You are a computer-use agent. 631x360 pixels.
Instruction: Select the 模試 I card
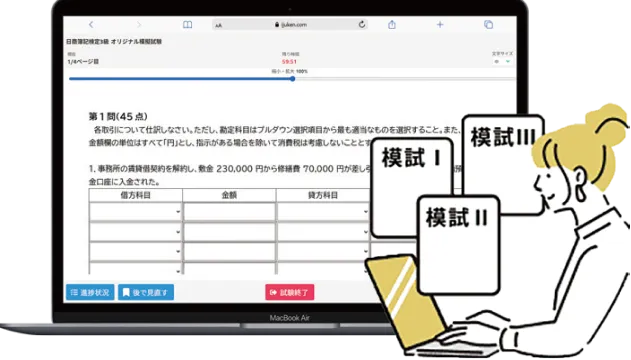(x=412, y=187)
